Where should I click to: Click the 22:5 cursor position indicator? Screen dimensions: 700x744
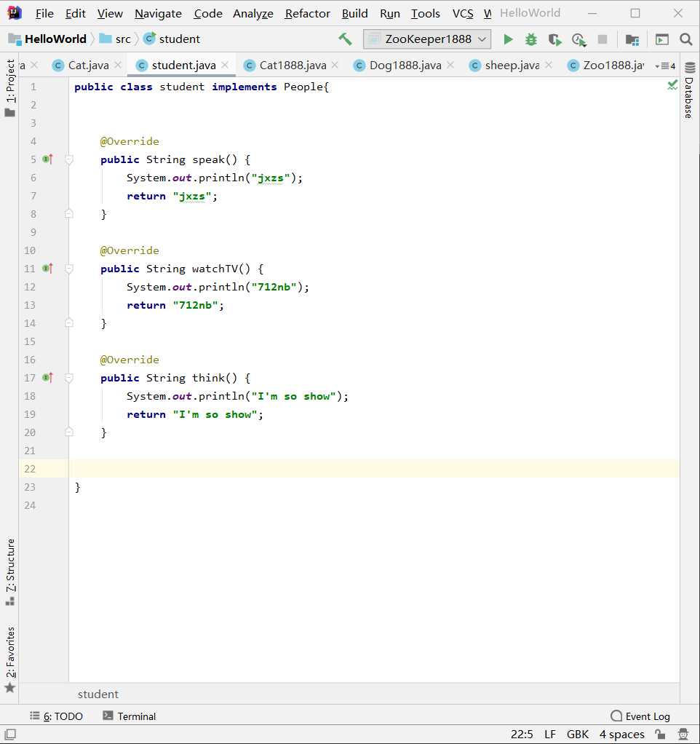point(522,734)
